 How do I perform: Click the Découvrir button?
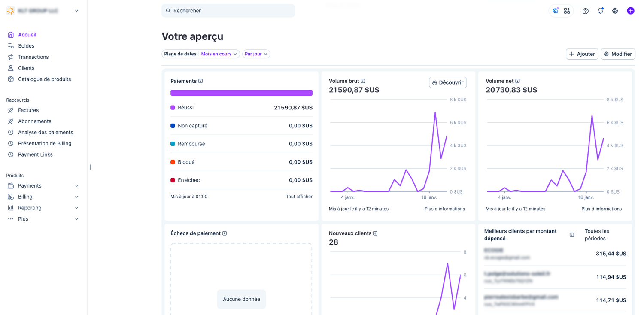(448, 82)
